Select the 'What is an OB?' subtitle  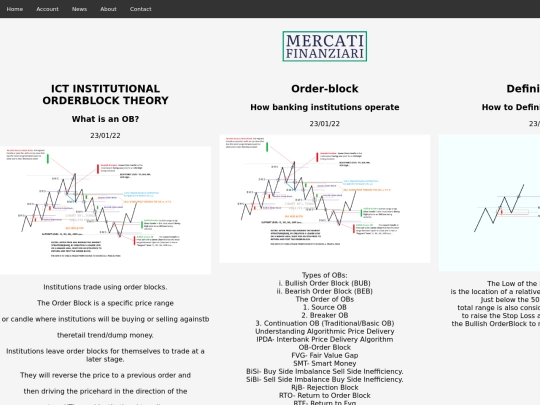pyautogui.click(x=105, y=119)
